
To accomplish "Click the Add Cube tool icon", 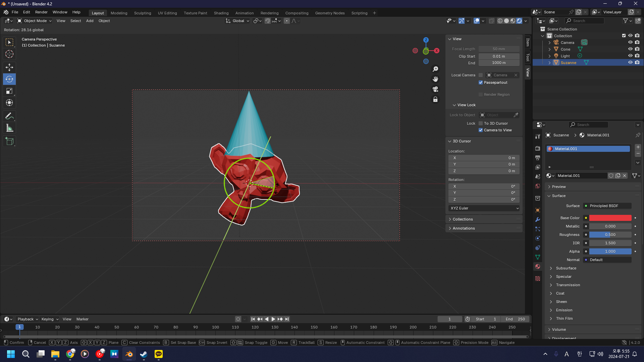I will pyautogui.click(x=9, y=141).
